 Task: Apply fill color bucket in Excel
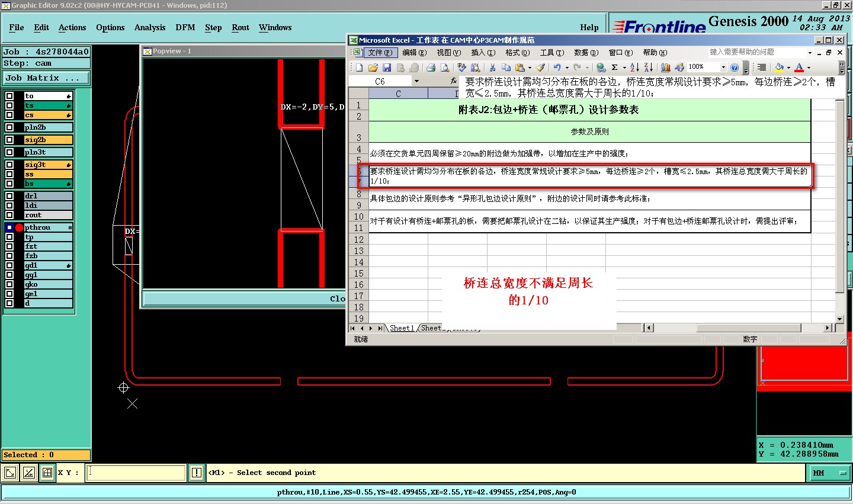coord(780,68)
